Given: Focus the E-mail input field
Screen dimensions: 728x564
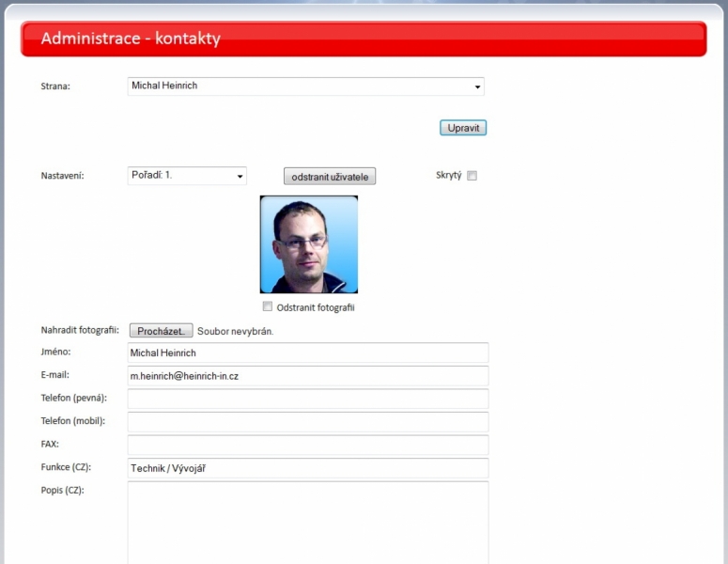Looking at the screenshot, I should 308,376.
